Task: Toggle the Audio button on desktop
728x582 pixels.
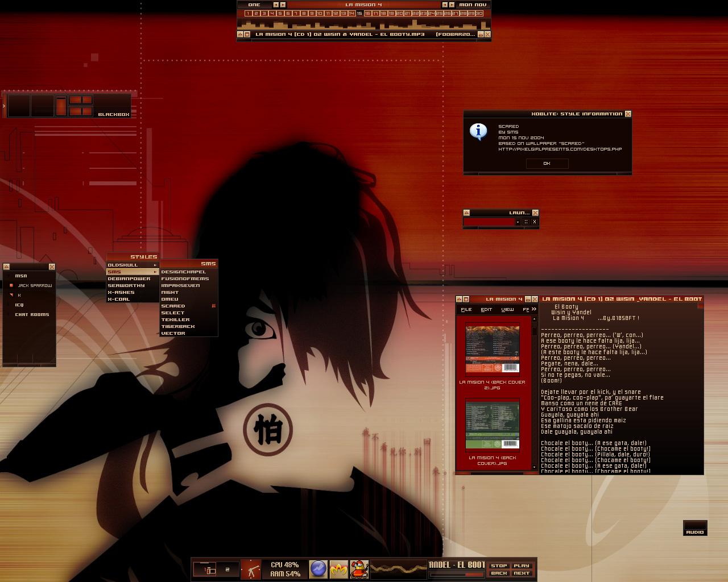Action: [x=694, y=529]
